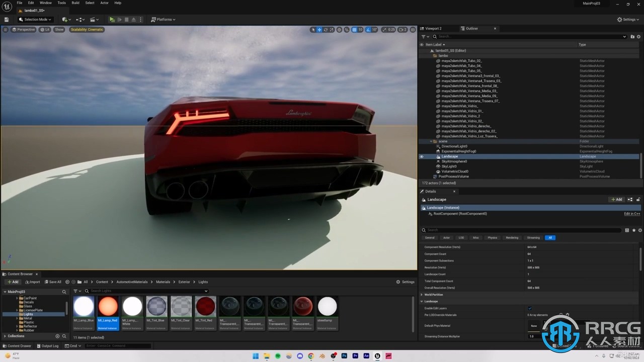Toggle visibility eye for Landscape row

(422, 156)
